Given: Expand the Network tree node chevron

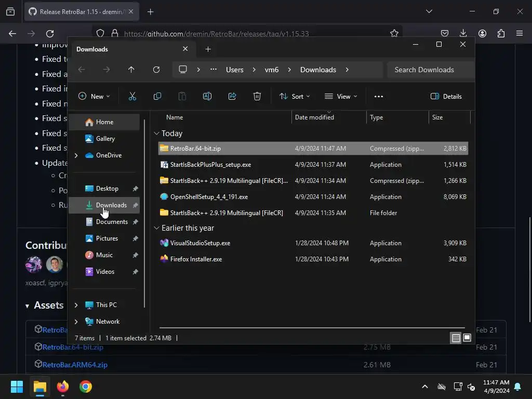Looking at the screenshot, I should pos(76,322).
